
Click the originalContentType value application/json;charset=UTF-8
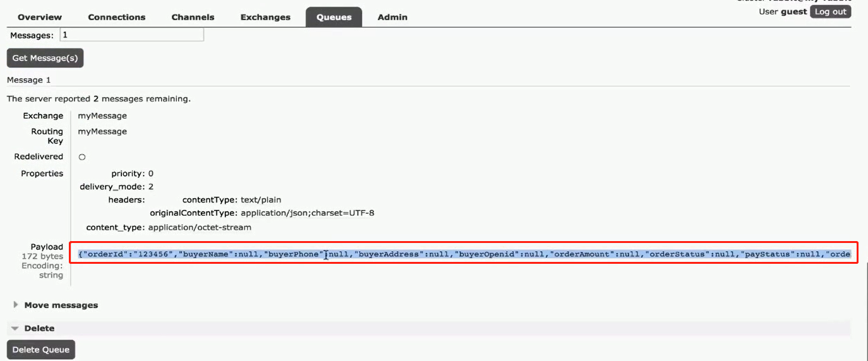click(308, 213)
